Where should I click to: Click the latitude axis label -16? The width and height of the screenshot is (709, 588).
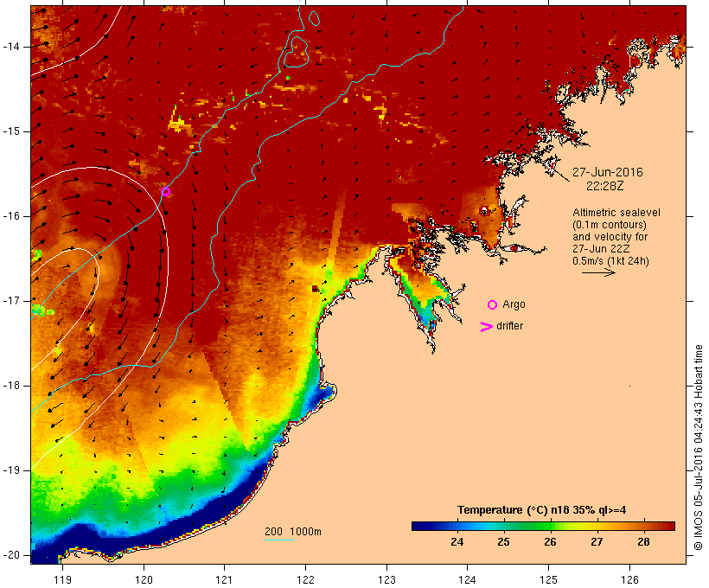(11, 216)
